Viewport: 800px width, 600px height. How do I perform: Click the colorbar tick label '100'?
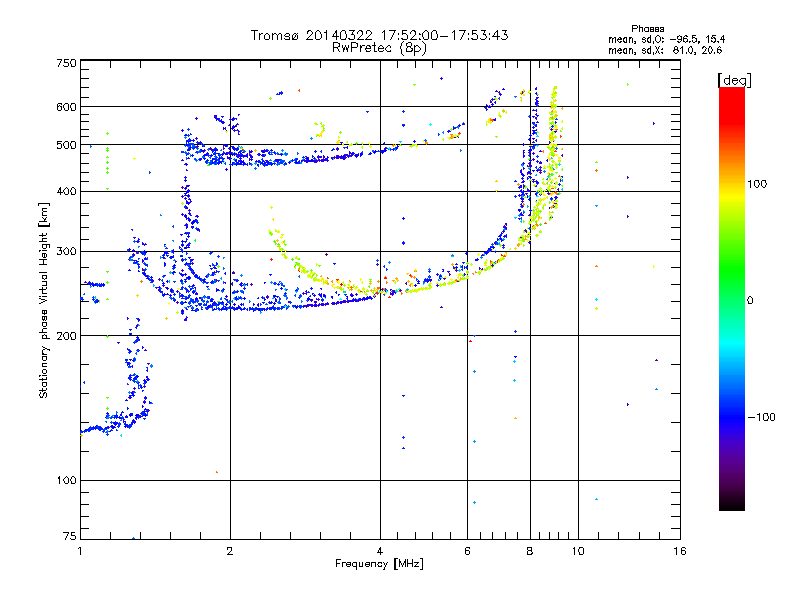point(757,184)
